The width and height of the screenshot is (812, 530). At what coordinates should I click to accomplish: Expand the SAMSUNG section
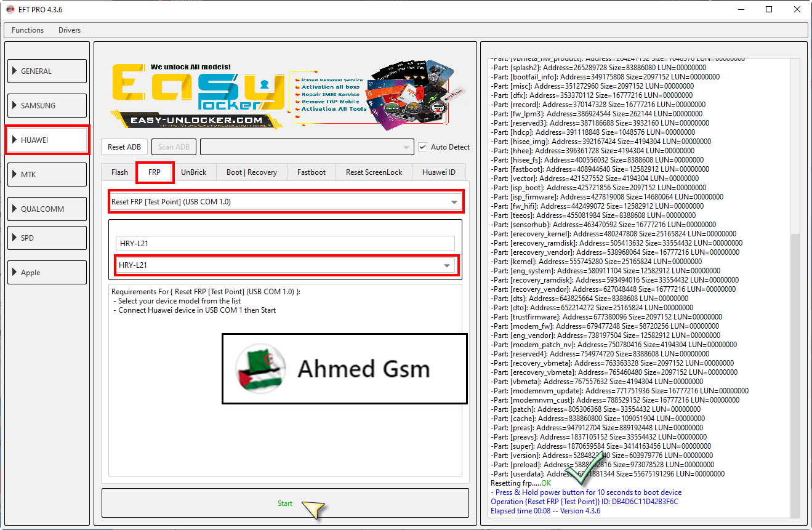[47, 105]
